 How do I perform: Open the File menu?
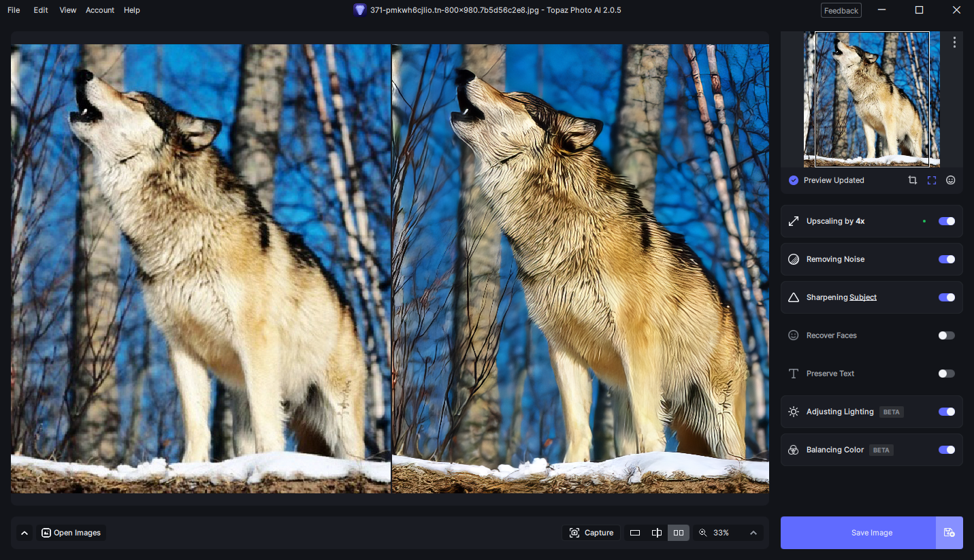click(14, 10)
